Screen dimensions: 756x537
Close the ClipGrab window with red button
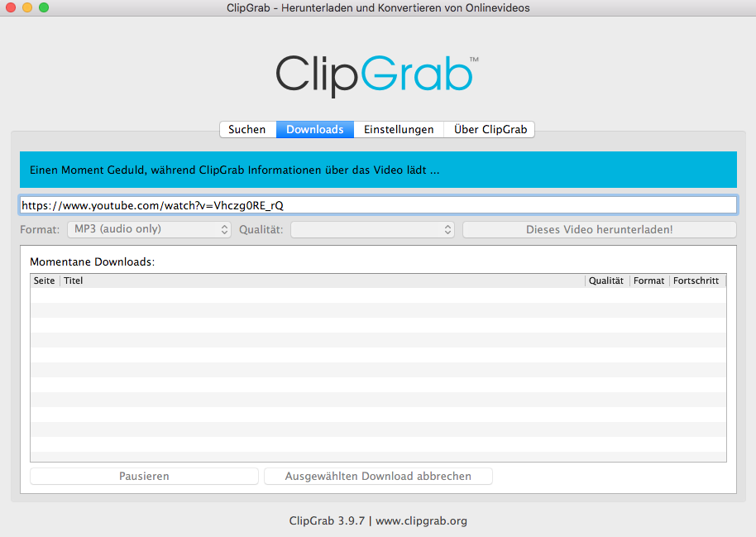pos(11,7)
